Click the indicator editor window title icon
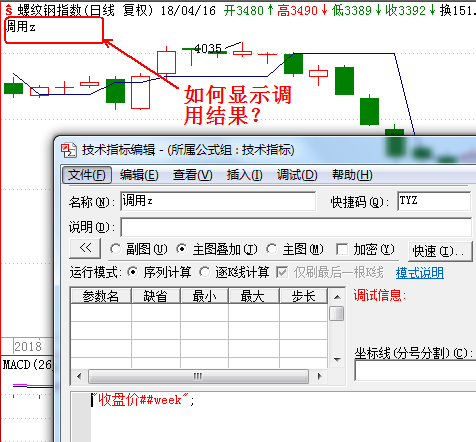The width and height of the screenshot is (476, 442). point(69,150)
